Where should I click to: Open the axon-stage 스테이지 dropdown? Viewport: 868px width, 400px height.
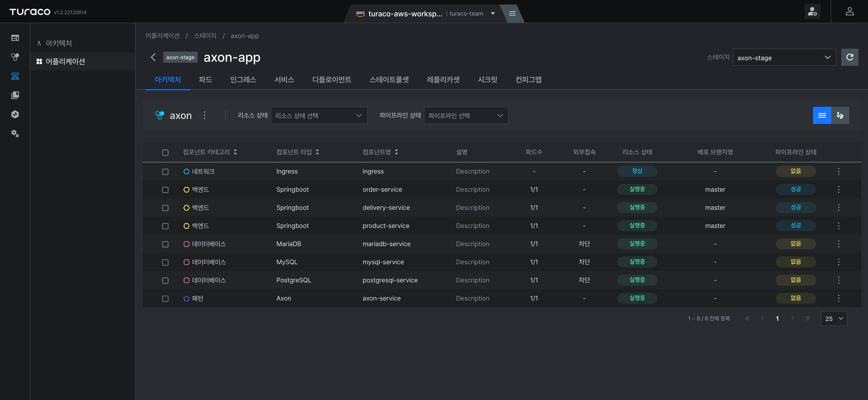coord(784,58)
